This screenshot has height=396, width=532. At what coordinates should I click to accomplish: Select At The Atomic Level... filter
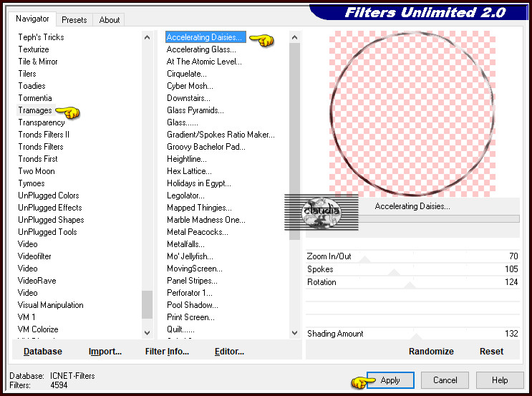pyautogui.click(x=204, y=62)
